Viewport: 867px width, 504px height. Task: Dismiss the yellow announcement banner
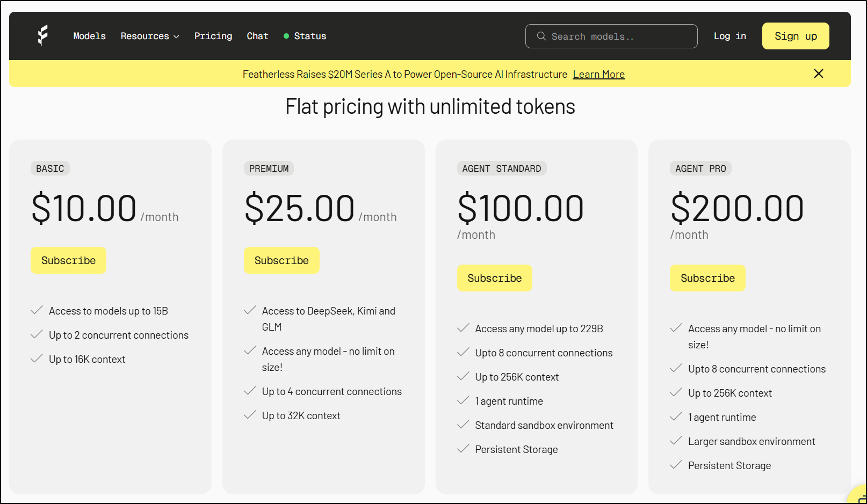818,74
